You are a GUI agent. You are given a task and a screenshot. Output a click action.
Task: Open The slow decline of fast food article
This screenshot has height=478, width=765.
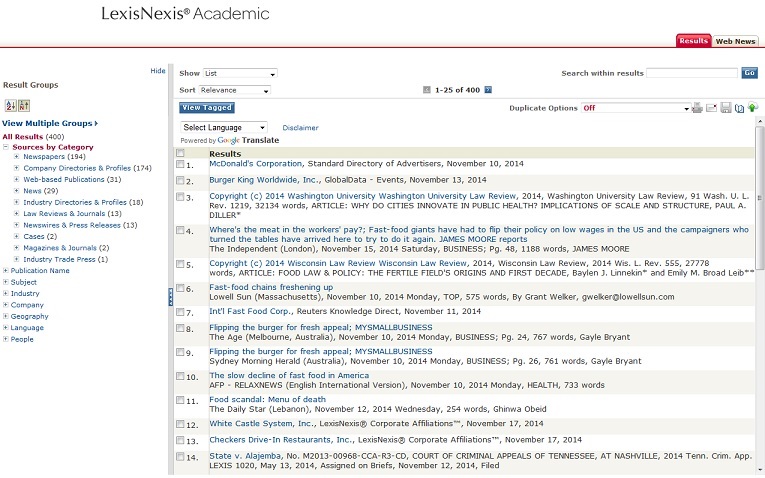289,376
